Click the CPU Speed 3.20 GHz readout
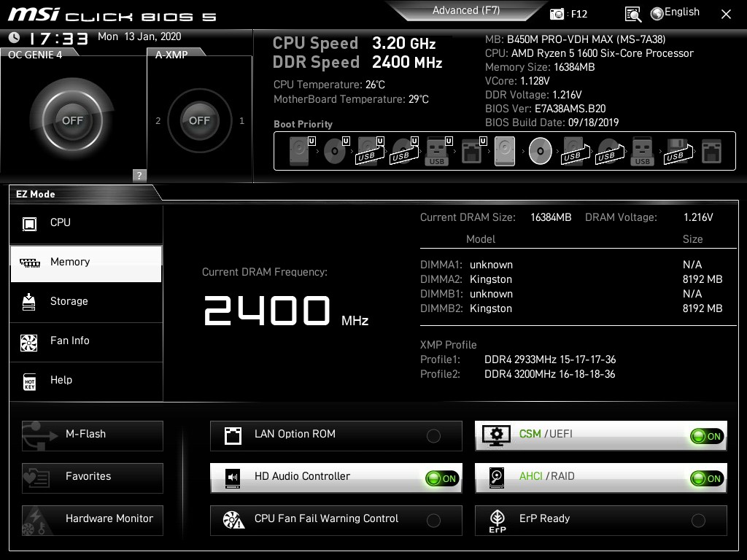 click(x=354, y=43)
